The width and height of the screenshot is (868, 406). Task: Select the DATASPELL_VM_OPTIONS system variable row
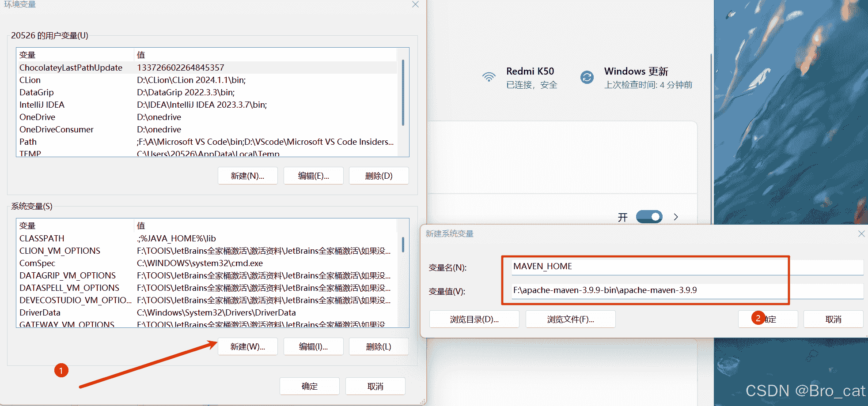[207, 288]
